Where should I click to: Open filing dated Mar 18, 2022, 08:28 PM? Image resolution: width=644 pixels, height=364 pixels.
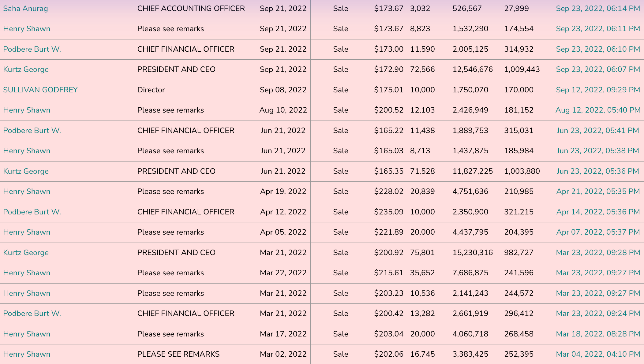click(x=598, y=334)
